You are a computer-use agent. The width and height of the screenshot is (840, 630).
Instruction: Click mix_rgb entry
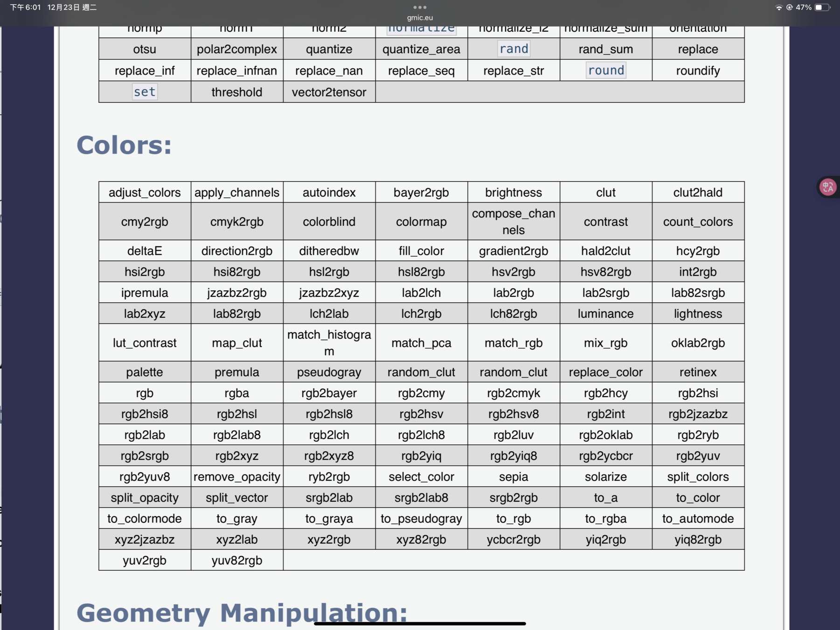click(x=606, y=343)
